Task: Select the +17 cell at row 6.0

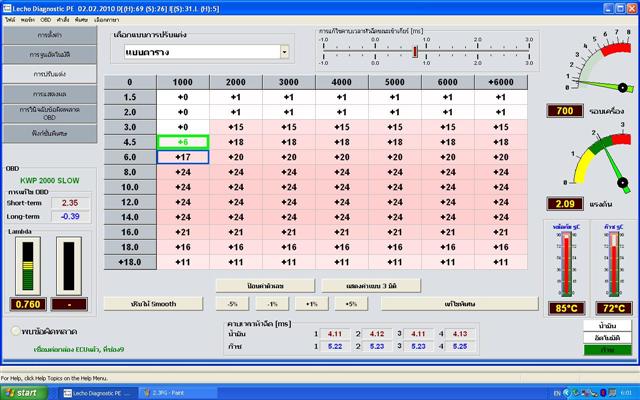Action: pyautogui.click(x=183, y=157)
